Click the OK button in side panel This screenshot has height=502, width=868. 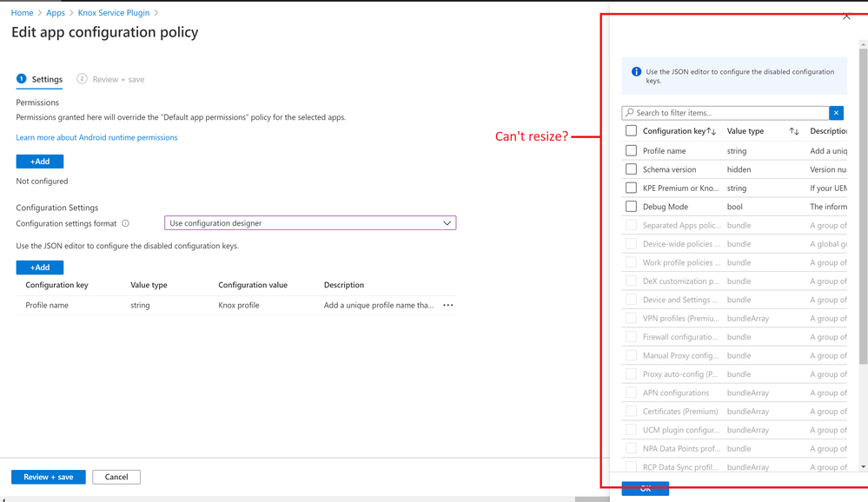pos(646,488)
